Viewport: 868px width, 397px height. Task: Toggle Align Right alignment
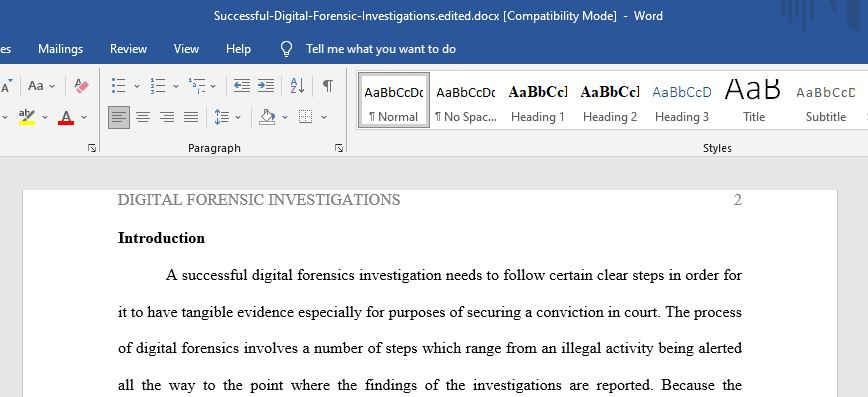click(x=167, y=117)
